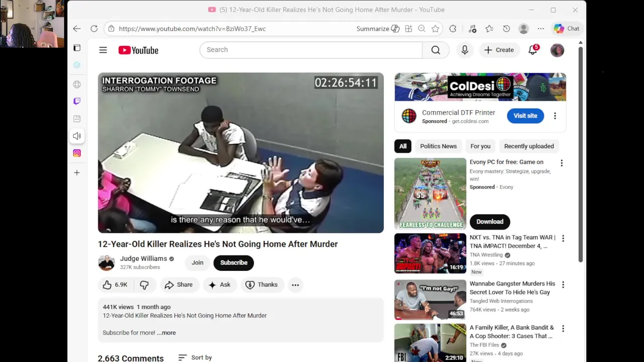Like the video thumbs up
644x362 pixels.
(x=115, y=285)
